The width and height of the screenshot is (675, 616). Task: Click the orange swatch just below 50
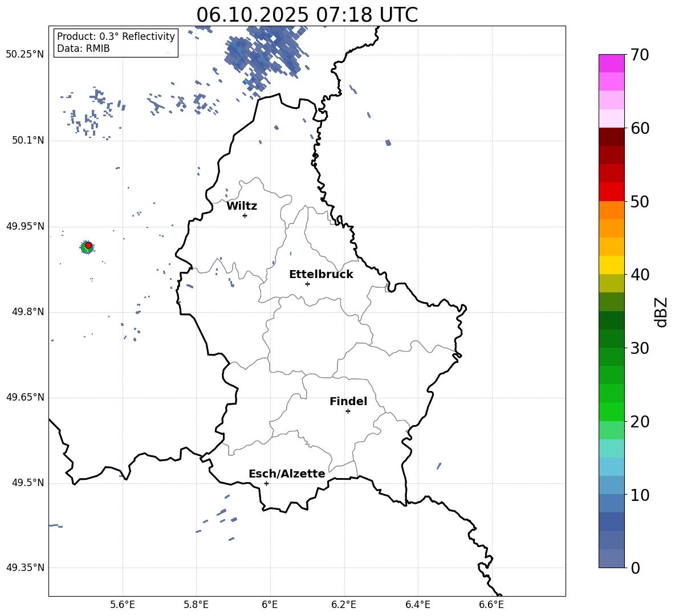click(611, 210)
